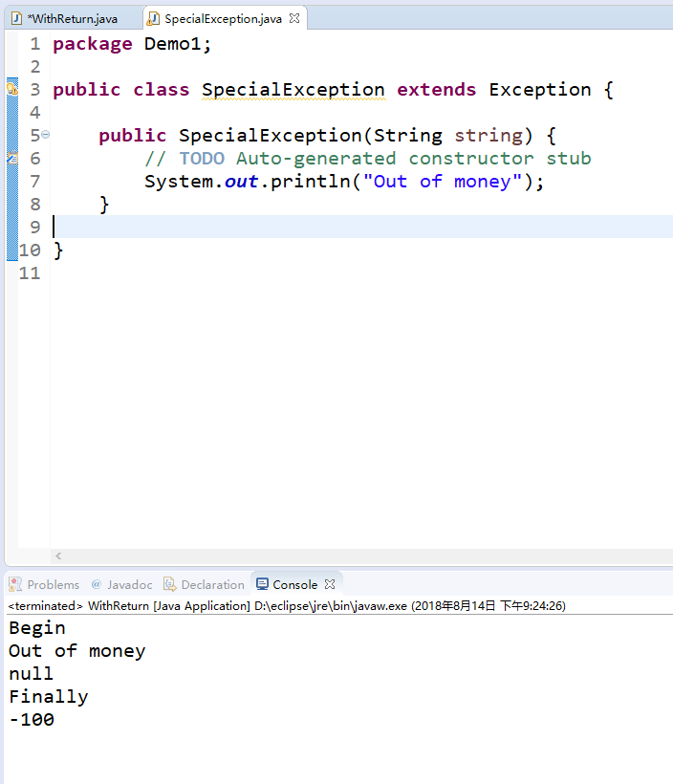Switch to the WithReturn.java editor tab
673x784 pixels.
click(x=73, y=19)
